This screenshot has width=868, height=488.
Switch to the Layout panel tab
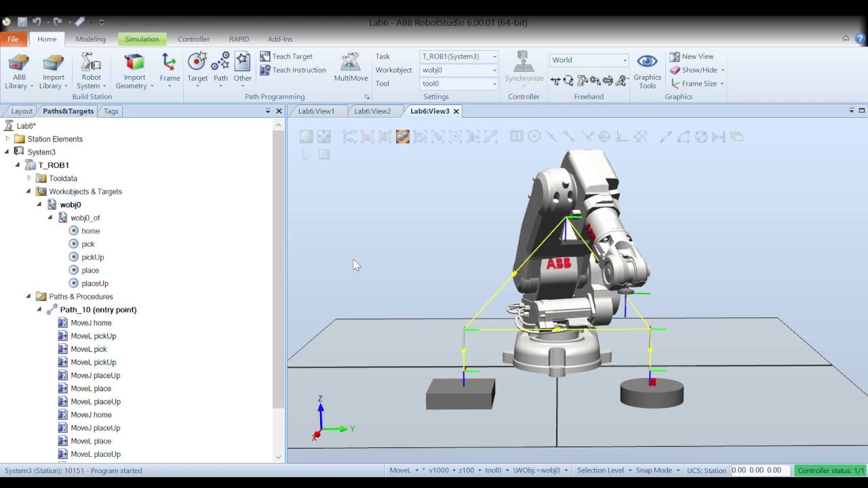point(22,111)
